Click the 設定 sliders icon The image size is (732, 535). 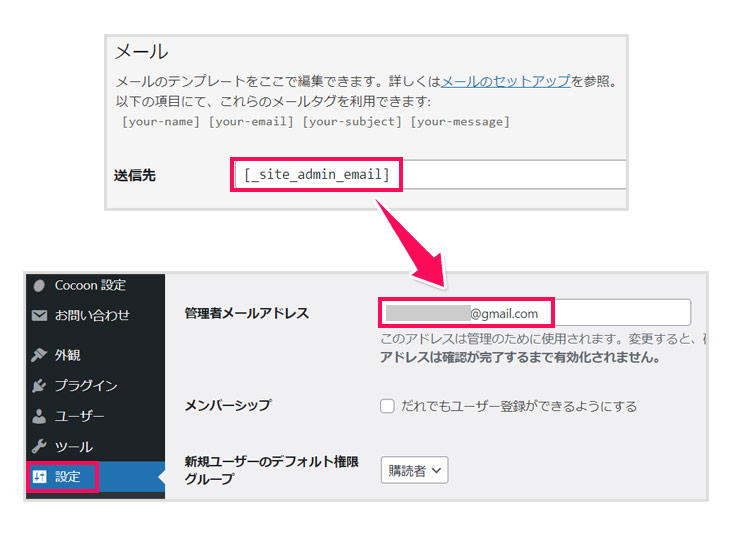[40, 477]
